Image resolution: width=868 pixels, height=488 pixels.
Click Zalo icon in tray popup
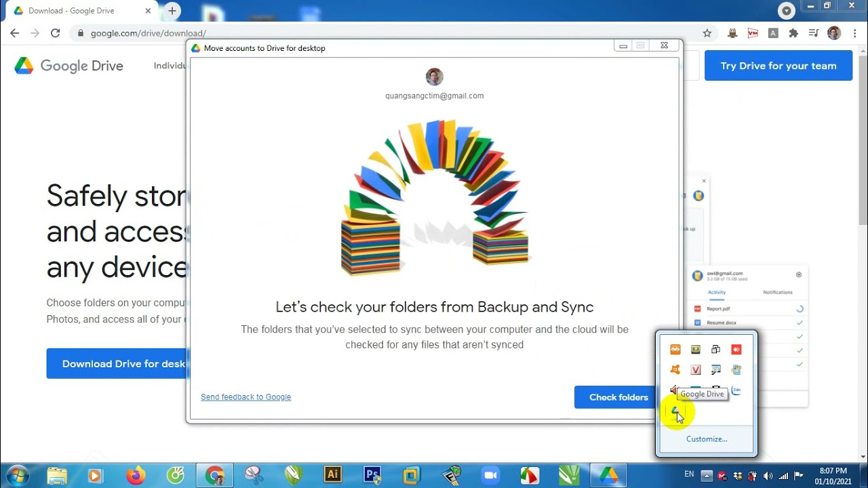[736, 390]
